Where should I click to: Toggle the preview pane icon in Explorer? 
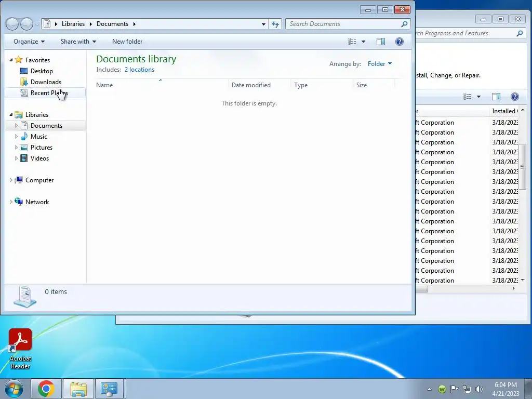coord(381,42)
